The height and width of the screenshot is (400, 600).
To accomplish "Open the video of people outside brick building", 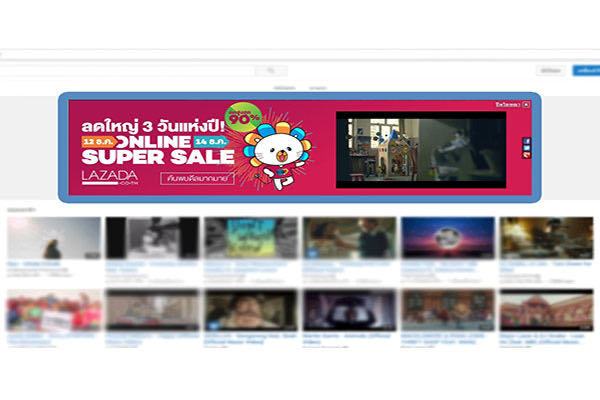I will coord(448,310).
